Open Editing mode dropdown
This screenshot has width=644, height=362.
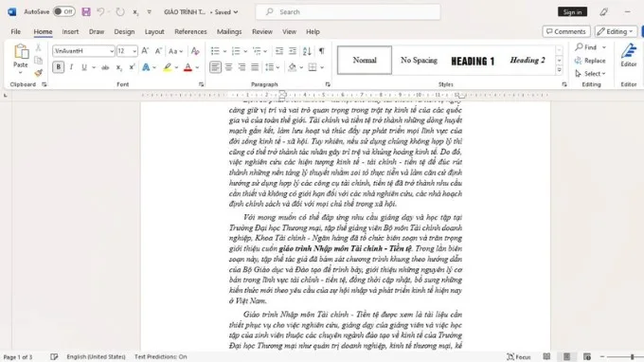pyautogui.click(x=616, y=31)
